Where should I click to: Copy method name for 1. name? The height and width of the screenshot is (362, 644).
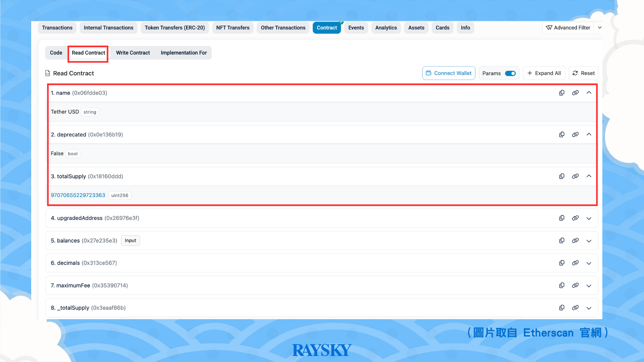562,93
